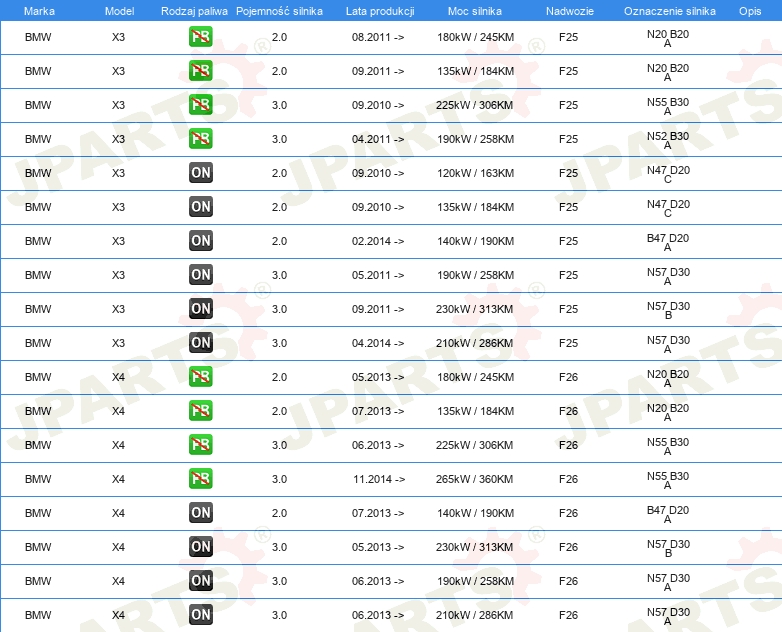Click the Oznaczenie silnika column header
The image size is (782, 632).
point(670,11)
